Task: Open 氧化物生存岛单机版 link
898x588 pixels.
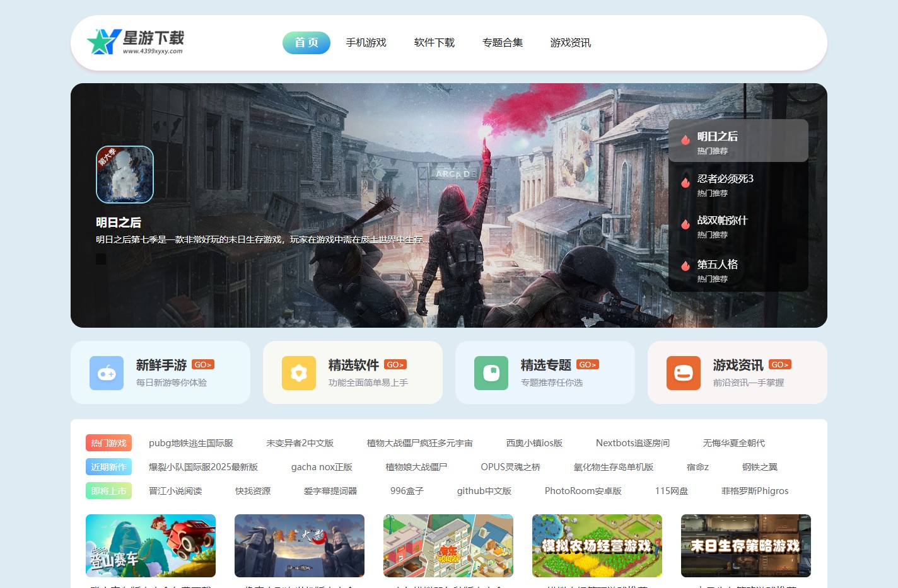Action: (x=614, y=467)
